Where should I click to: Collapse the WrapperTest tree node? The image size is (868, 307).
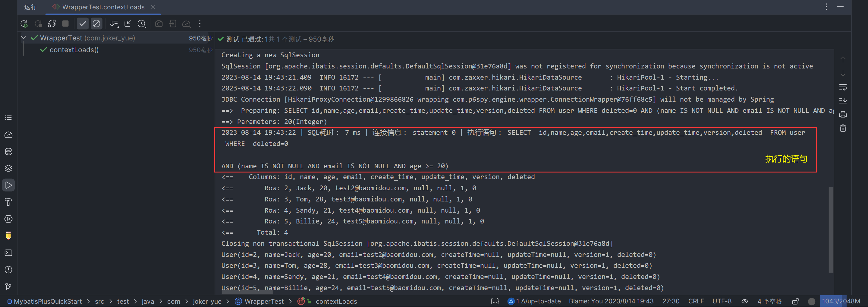coord(23,38)
